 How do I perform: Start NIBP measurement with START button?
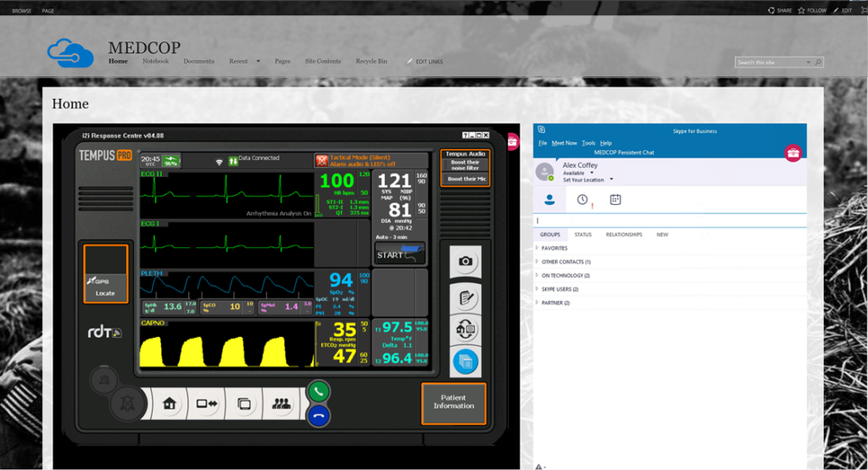(x=400, y=254)
